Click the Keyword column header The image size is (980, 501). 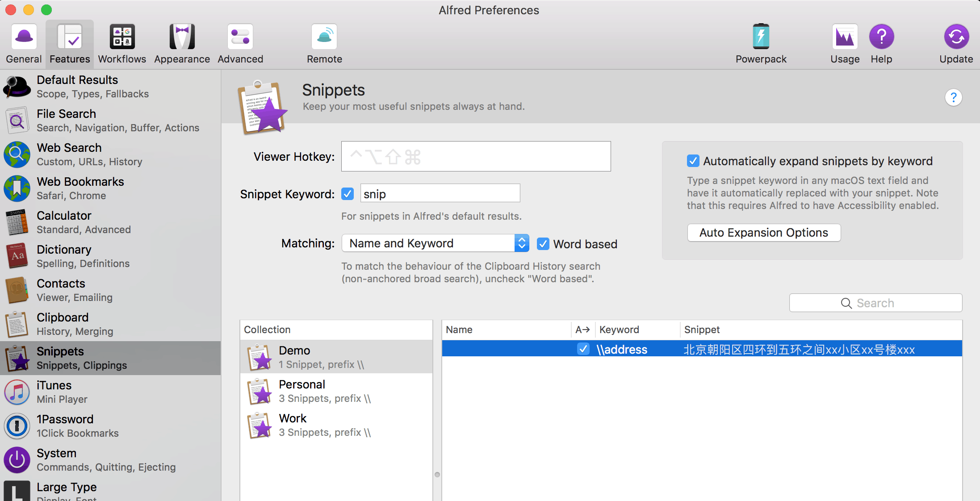(637, 330)
